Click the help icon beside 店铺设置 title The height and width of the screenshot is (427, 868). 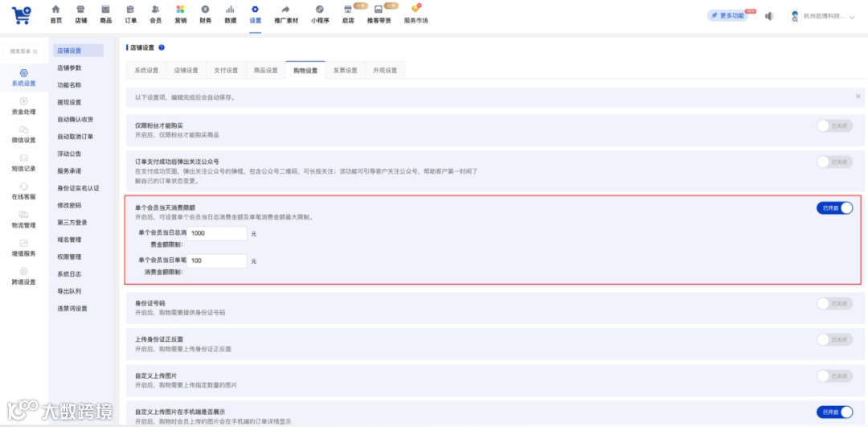point(162,47)
